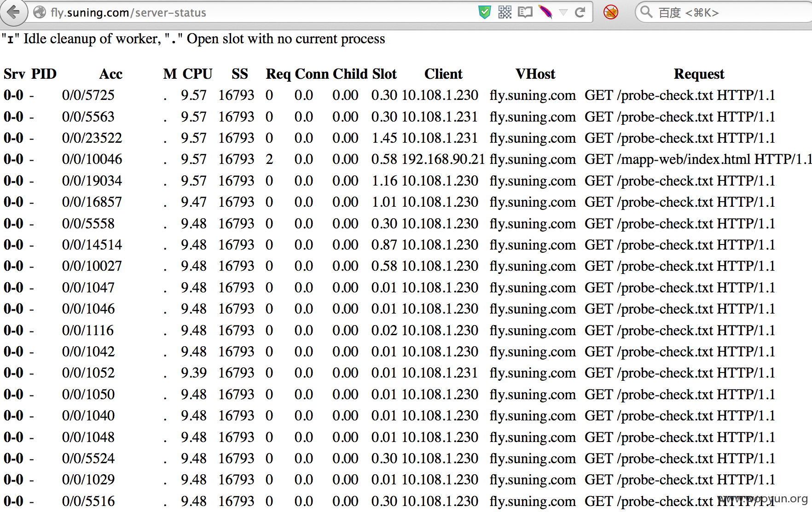This screenshot has width=812, height=512.
Task: Select the Acc value 0/0/10046
Action: pos(92,159)
